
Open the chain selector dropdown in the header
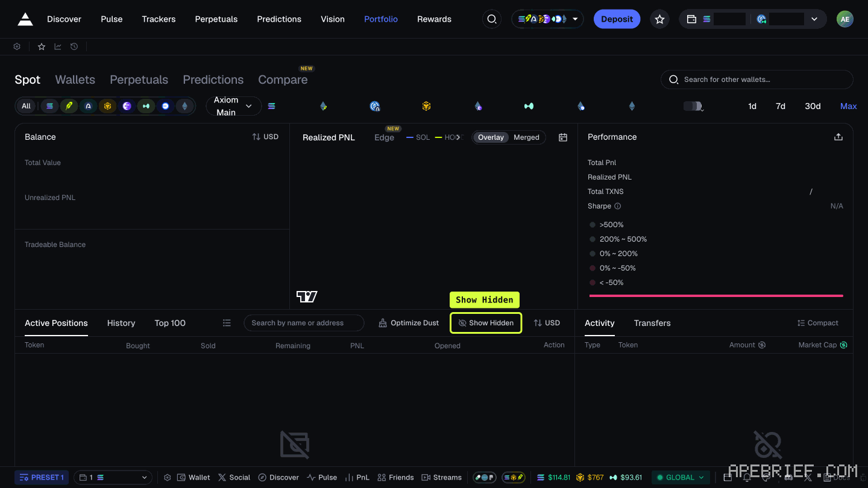pos(547,19)
